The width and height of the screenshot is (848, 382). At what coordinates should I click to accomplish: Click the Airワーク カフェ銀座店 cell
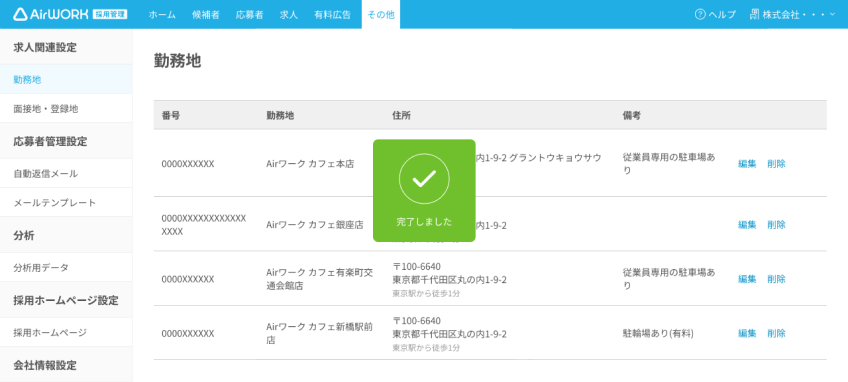coord(315,225)
